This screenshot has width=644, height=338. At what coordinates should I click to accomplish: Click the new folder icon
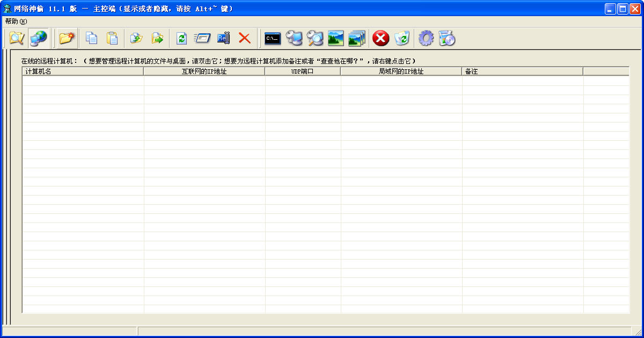(x=67, y=38)
